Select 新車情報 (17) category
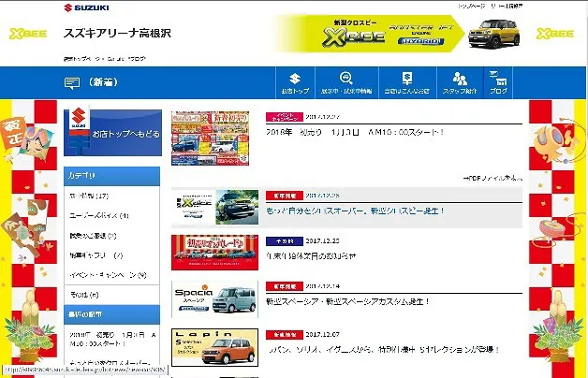588x378 pixels. coord(89,196)
